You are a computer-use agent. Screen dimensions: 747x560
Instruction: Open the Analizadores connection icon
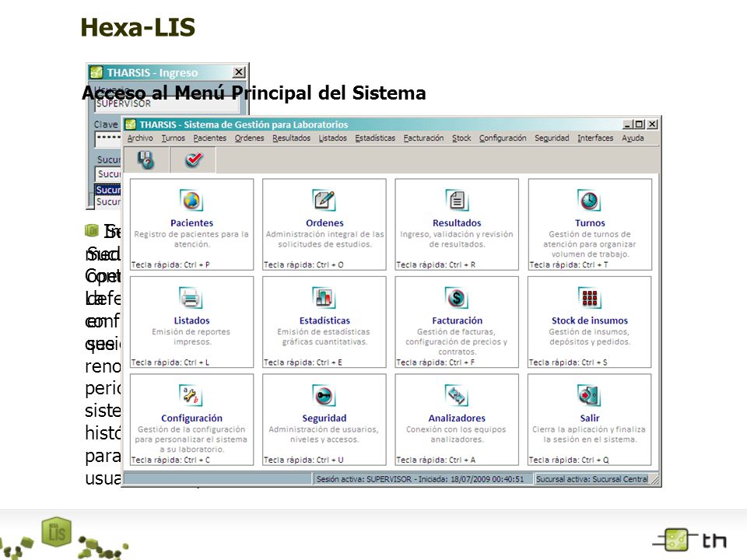coord(457,396)
